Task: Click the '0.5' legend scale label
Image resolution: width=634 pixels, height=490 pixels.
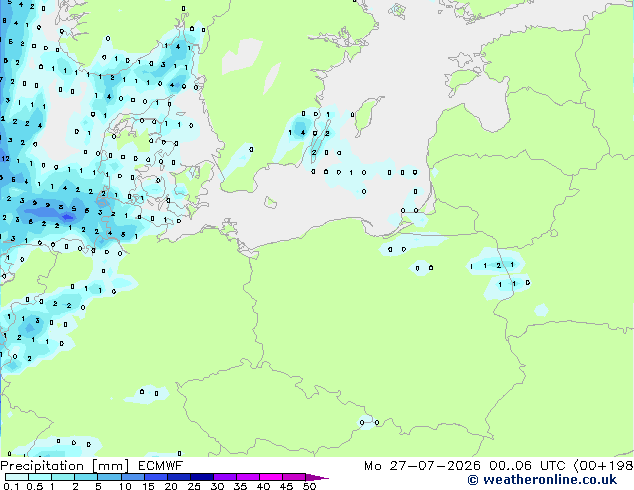Action: point(35,486)
